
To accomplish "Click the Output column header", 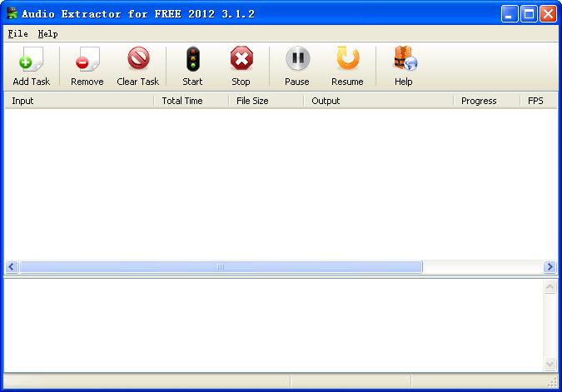I will coord(378,101).
